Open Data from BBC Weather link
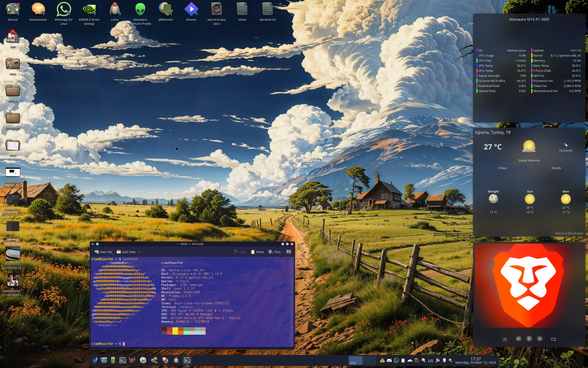The height and width of the screenshot is (368, 588). (x=569, y=233)
